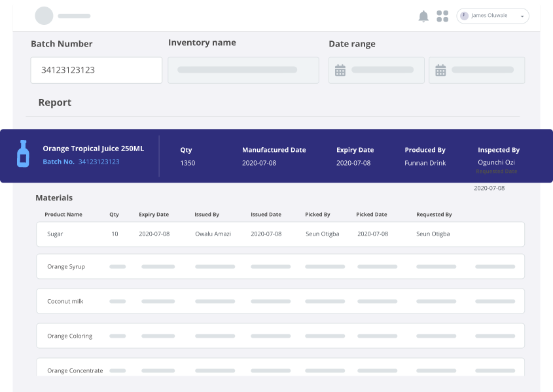The height and width of the screenshot is (392, 553).
Task: Open batch number 34123123123 link
Action: tap(99, 162)
